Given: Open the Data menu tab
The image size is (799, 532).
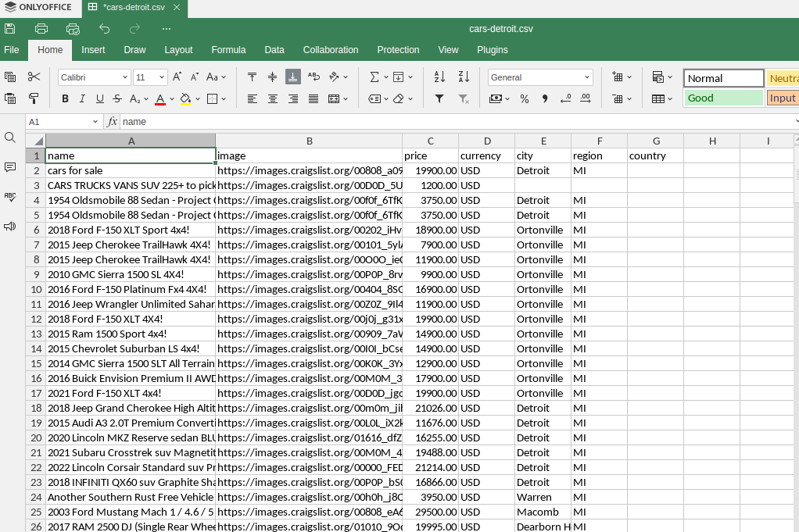Looking at the screenshot, I should point(274,49).
